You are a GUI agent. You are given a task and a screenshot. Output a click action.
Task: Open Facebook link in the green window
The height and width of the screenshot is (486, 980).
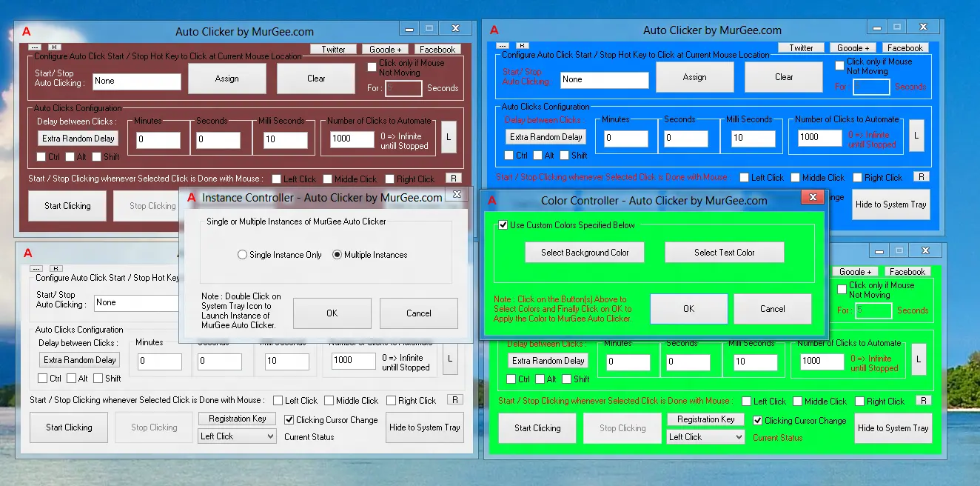[x=907, y=272]
